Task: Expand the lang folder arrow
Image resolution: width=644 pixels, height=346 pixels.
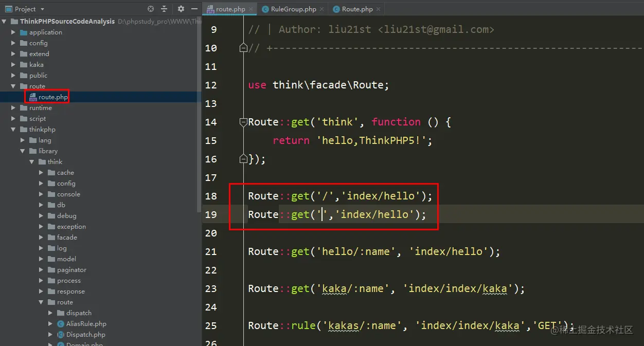Action: coord(23,140)
